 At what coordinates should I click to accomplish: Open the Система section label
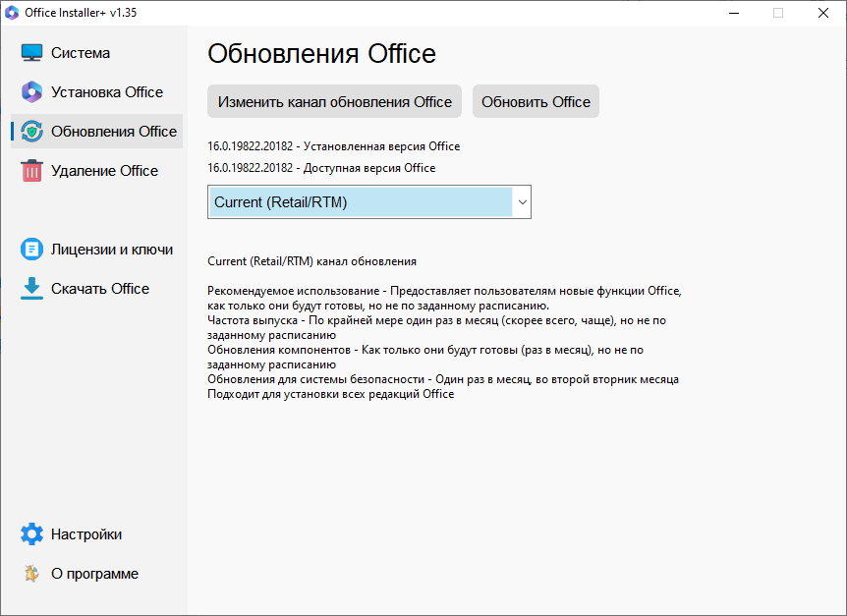pos(81,53)
